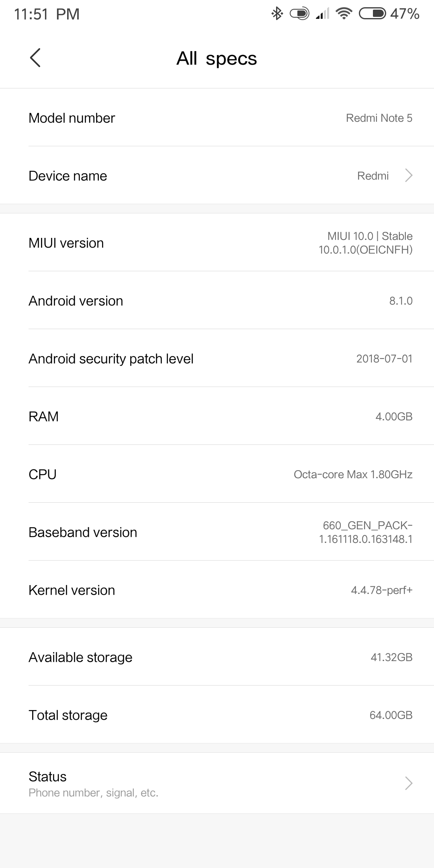Viewport: 434px width, 868px height.
Task: Tap the Kernel version row
Action: (x=217, y=590)
